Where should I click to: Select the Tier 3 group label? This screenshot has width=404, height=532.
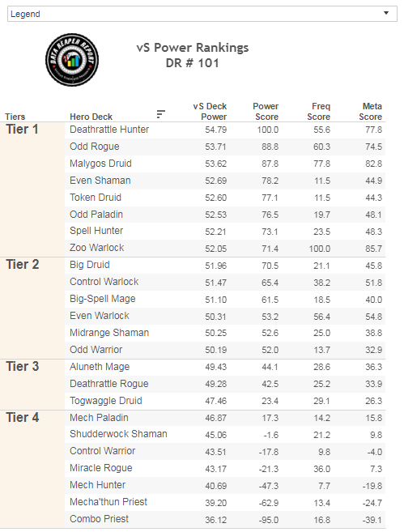click(x=23, y=367)
